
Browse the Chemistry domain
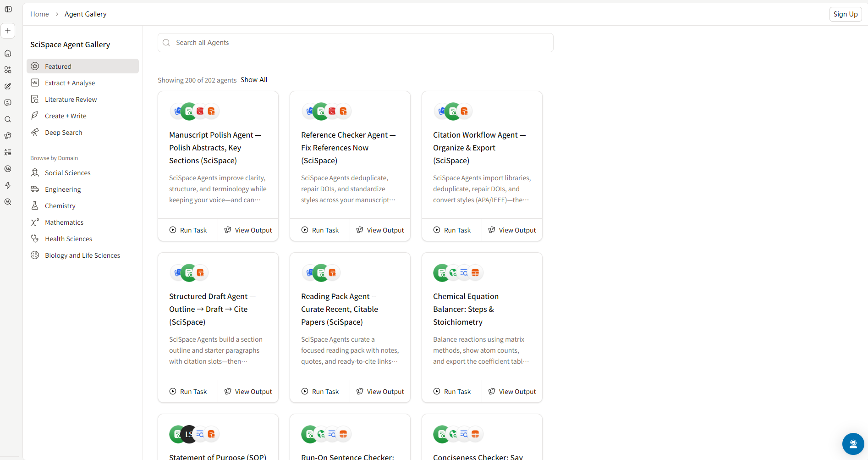click(x=60, y=206)
